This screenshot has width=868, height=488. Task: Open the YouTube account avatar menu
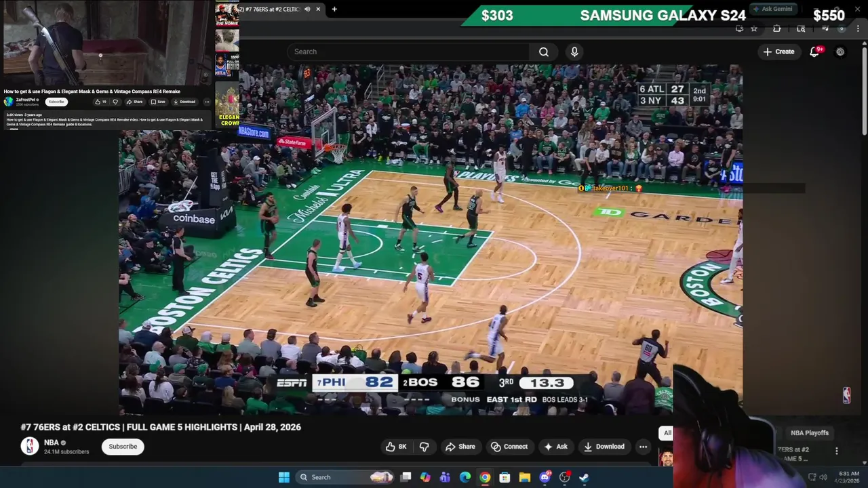coord(840,52)
